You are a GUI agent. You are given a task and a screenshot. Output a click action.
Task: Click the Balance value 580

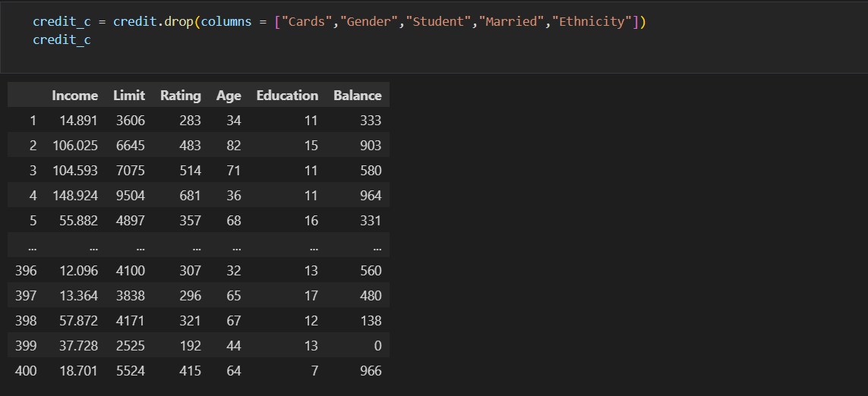click(371, 171)
